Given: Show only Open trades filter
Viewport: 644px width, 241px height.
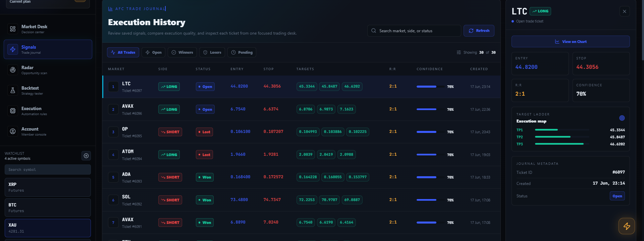Looking at the screenshot, I should (153, 52).
